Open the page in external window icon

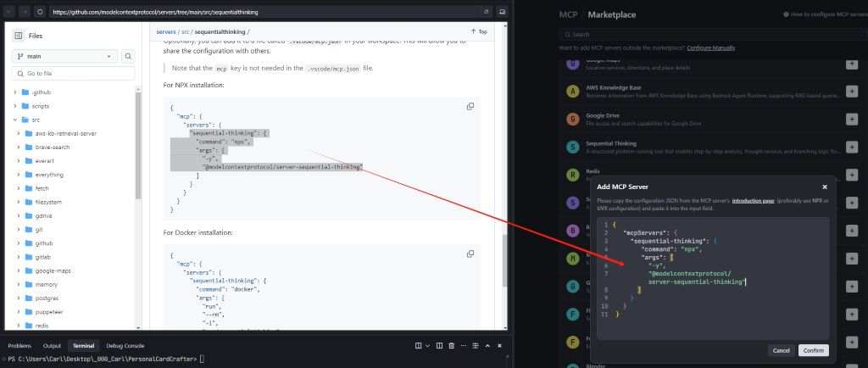pos(487,12)
